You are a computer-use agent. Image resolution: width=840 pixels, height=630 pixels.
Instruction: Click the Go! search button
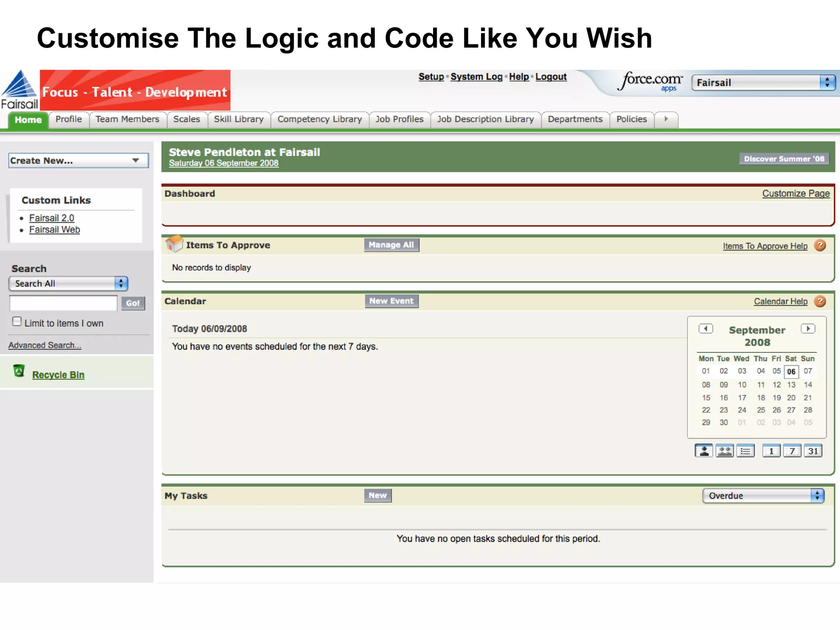point(133,303)
